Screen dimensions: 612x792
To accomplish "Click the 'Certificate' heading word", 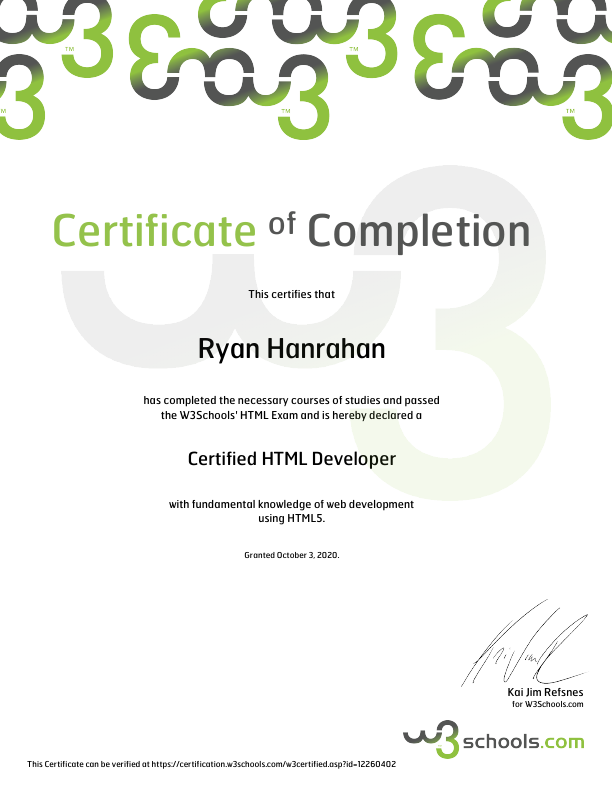I will click(155, 230).
